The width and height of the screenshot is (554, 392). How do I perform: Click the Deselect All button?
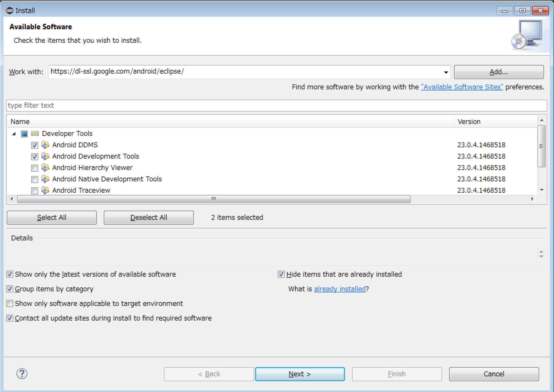coord(149,217)
